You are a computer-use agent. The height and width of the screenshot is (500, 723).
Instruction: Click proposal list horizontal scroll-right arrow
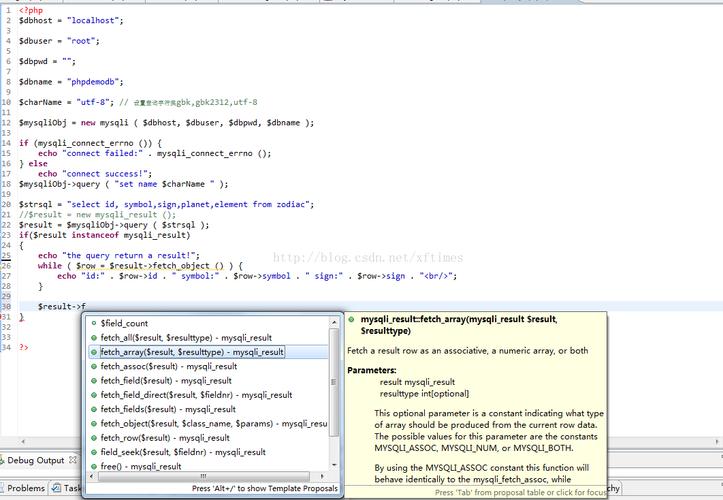tap(321, 476)
